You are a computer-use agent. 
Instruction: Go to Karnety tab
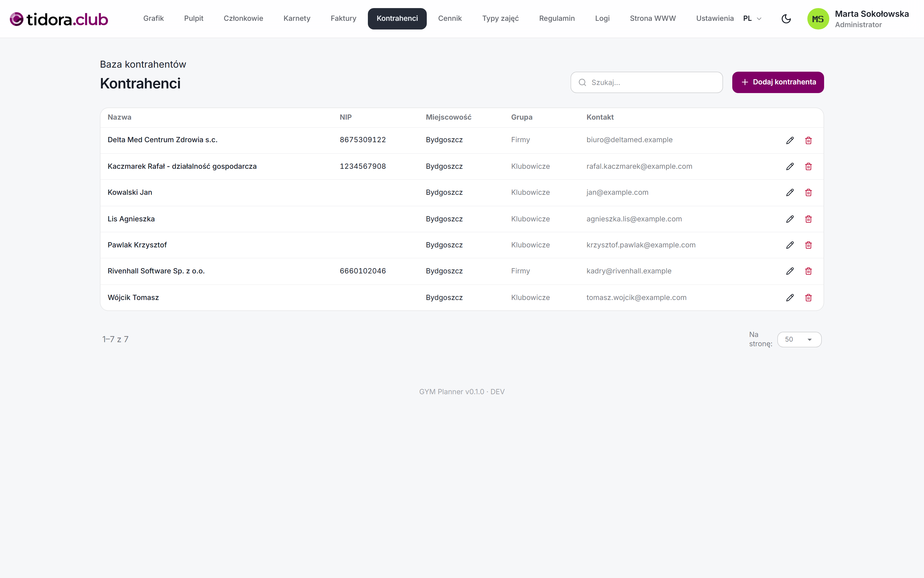(x=297, y=18)
